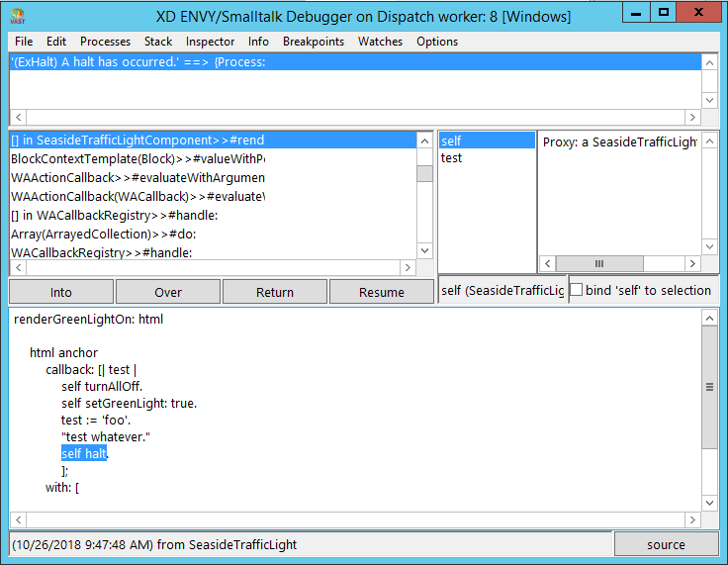Select the 'test' variable in the list
This screenshot has height=565, width=728.
pos(452,158)
